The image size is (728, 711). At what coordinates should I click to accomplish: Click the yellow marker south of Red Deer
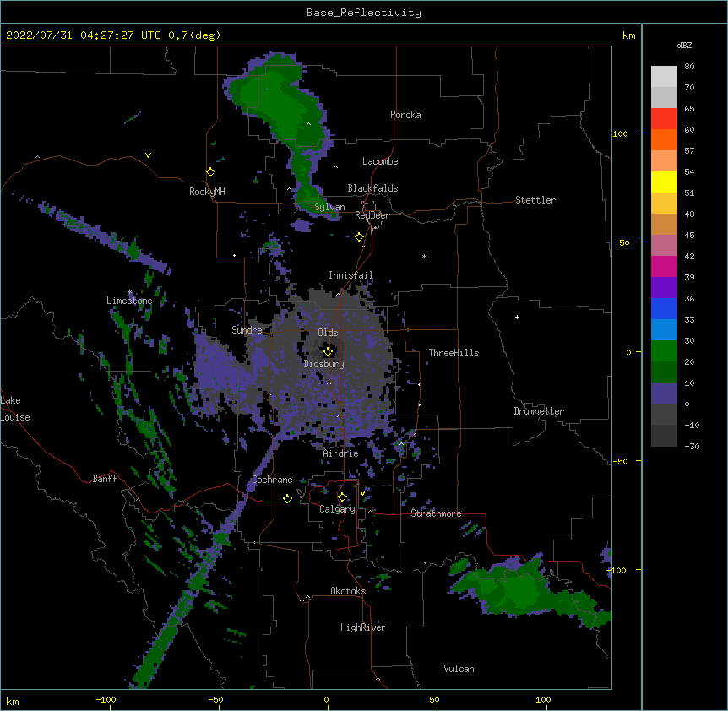360,237
